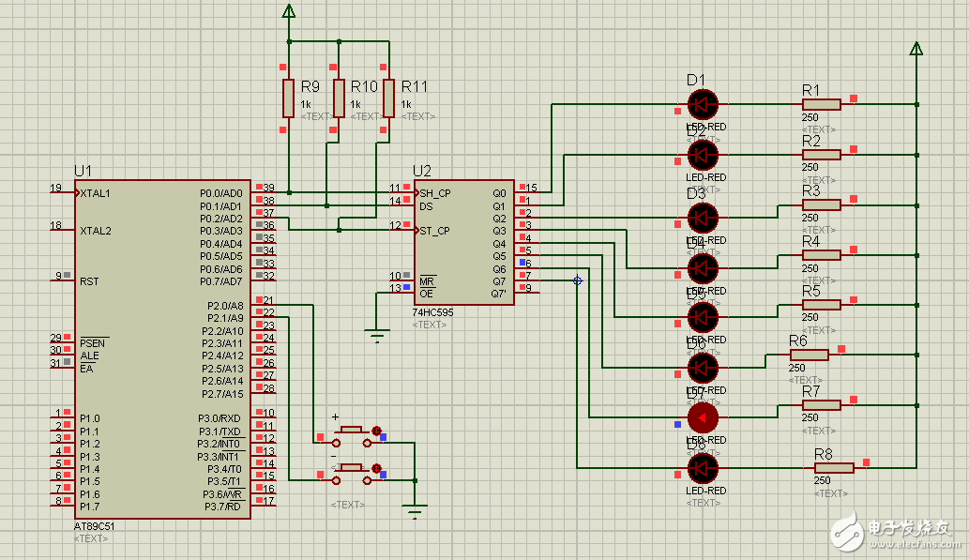Click the D3 LED symbol

(703, 218)
